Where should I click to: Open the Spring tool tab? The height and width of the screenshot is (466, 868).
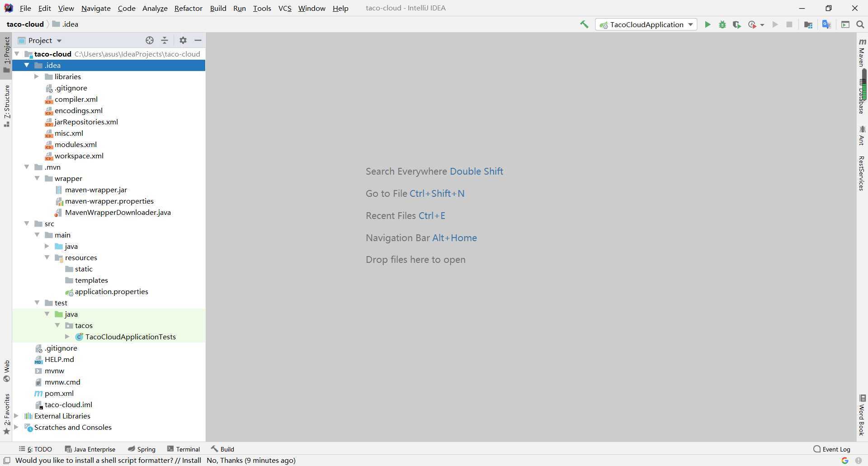[x=142, y=449]
